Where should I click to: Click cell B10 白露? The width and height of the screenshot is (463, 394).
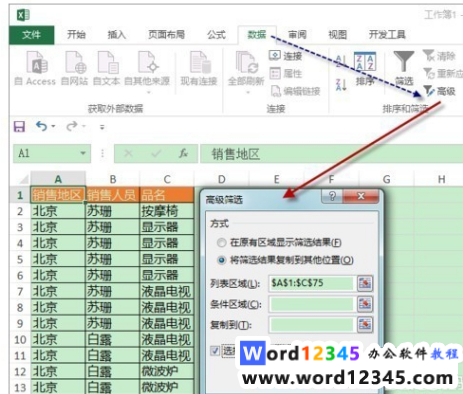pos(113,339)
